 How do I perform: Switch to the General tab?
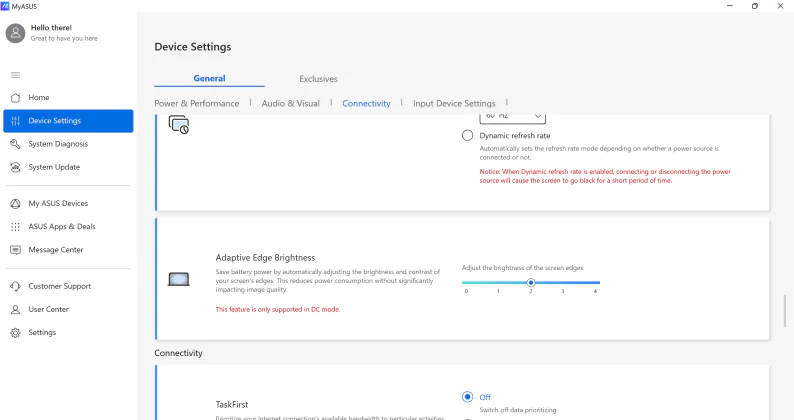point(209,79)
